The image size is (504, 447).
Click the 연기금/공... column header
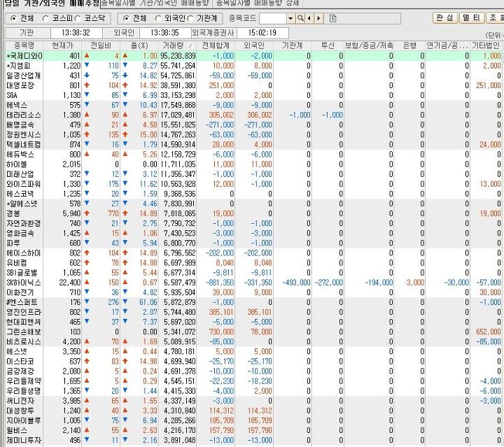tap(448, 45)
